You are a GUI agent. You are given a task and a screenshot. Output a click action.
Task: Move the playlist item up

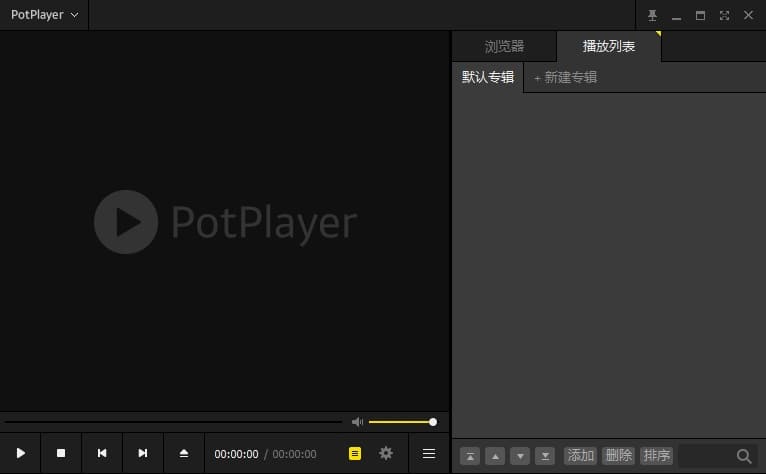tap(495, 456)
